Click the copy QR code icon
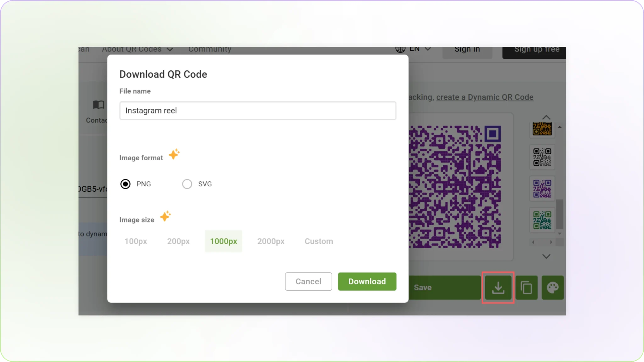Image resolution: width=644 pixels, height=362 pixels. click(526, 288)
